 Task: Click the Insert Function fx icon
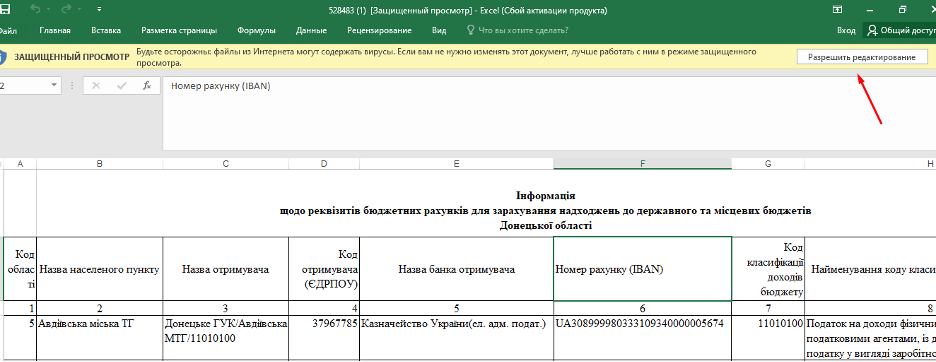tap(147, 86)
